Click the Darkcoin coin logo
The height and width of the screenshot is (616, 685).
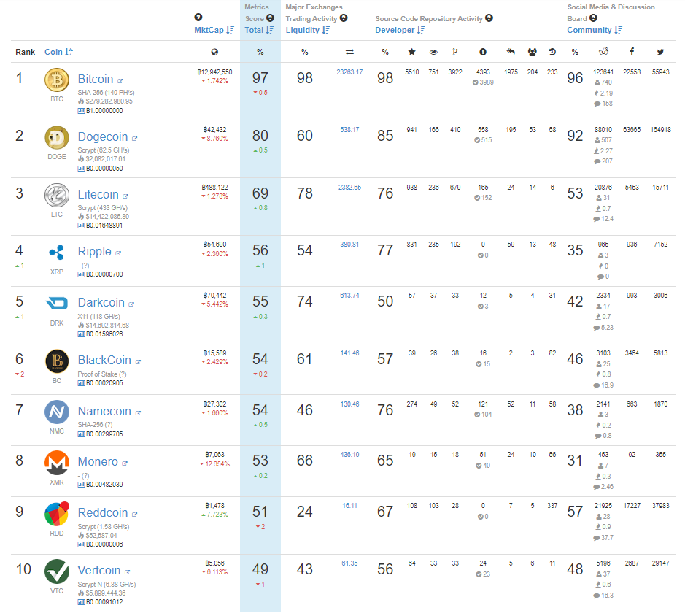57,303
